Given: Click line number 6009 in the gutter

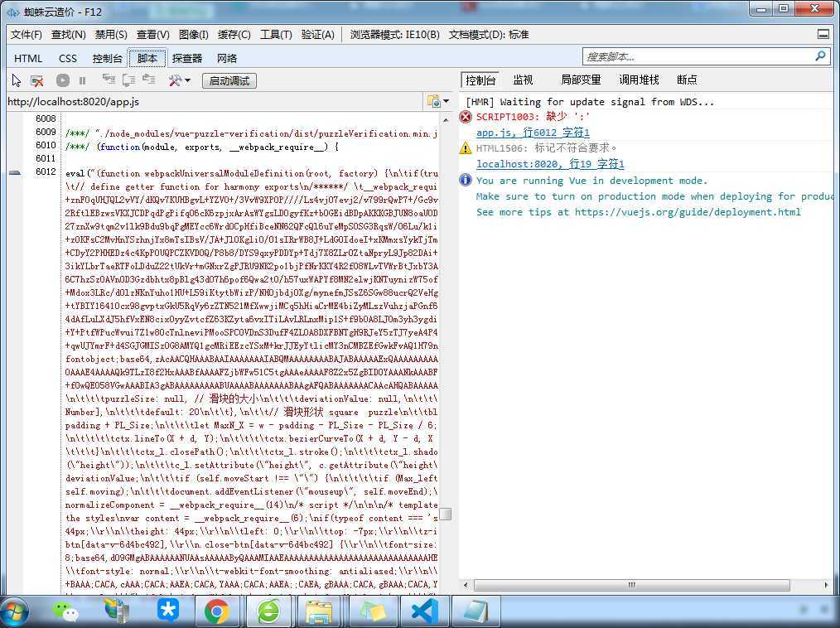Looking at the screenshot, I should pos(46,132).
